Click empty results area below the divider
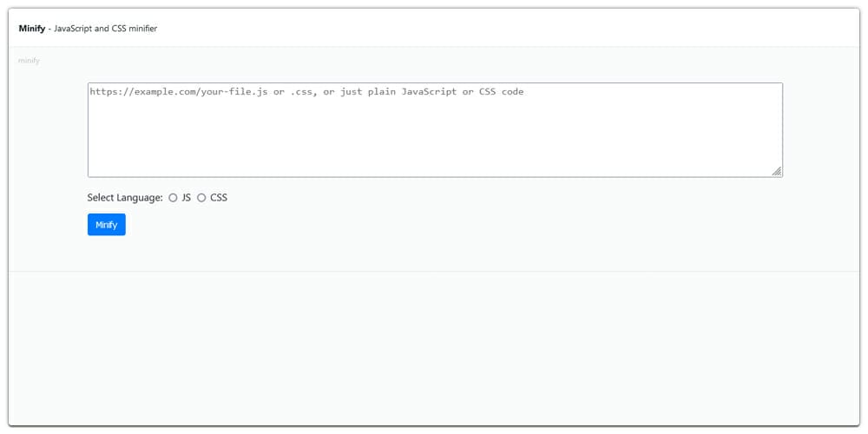The width and height of the screenshot is (868, 434). (434, 347)
